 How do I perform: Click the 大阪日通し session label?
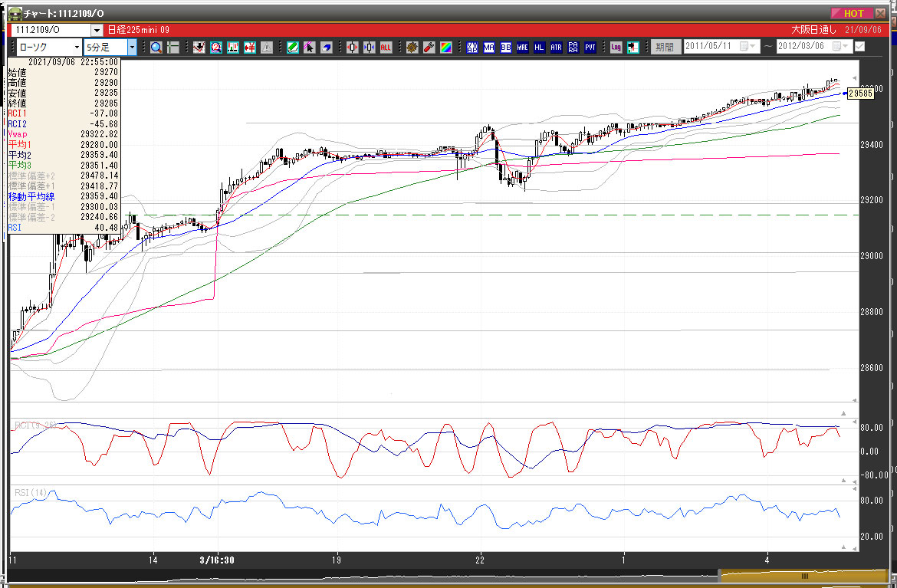[x=813, y=30]
